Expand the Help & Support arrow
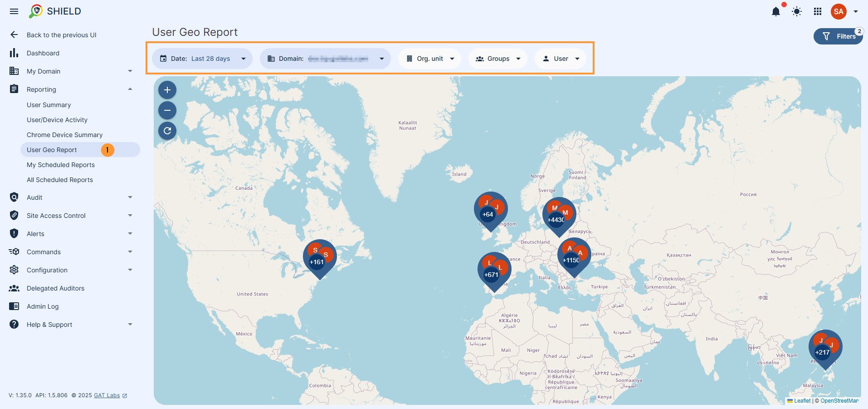868x409 pixels. [x=130, y=325]
